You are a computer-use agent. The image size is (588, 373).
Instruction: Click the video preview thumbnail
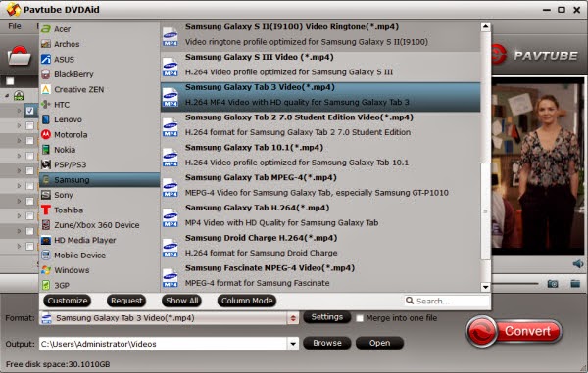click(x=538, y=164)
